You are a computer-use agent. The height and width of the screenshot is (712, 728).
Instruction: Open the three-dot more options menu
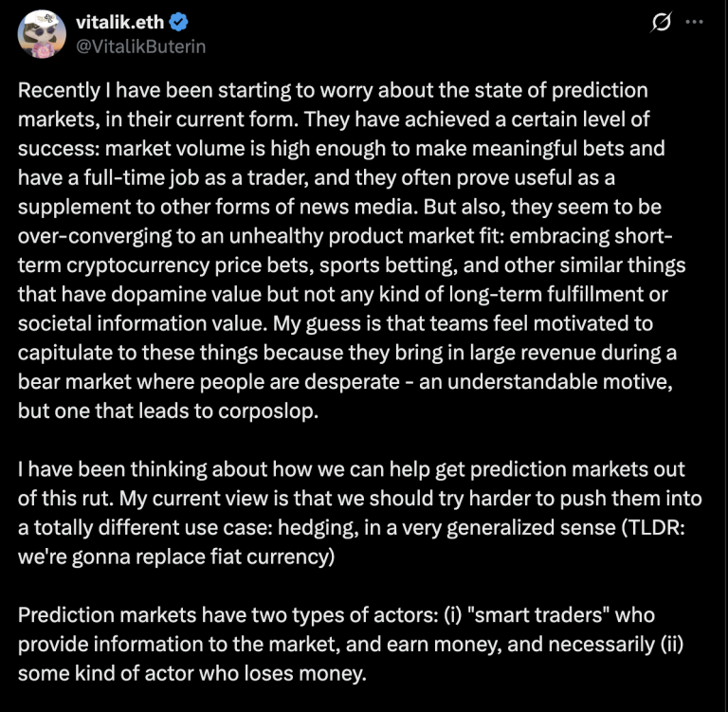point(694,22)
